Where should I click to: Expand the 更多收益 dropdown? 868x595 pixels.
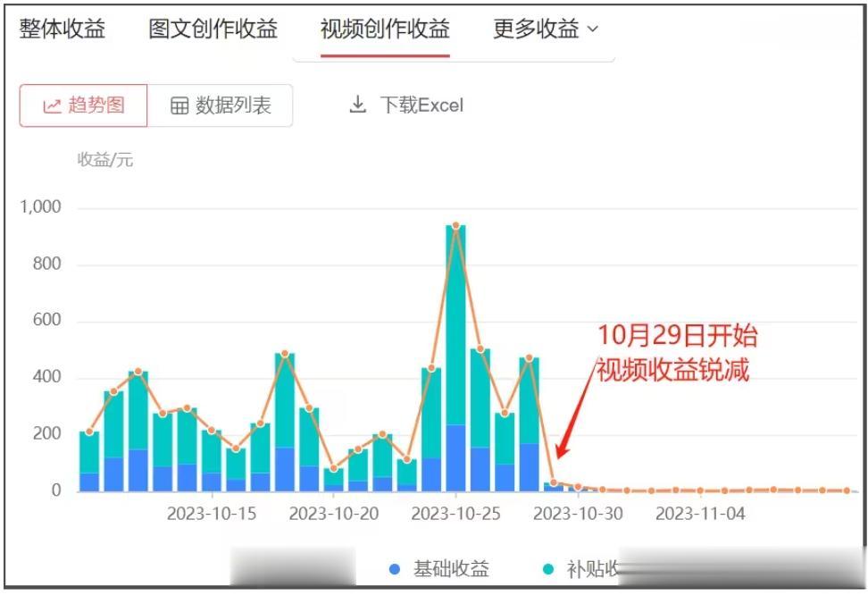[546, 29]
